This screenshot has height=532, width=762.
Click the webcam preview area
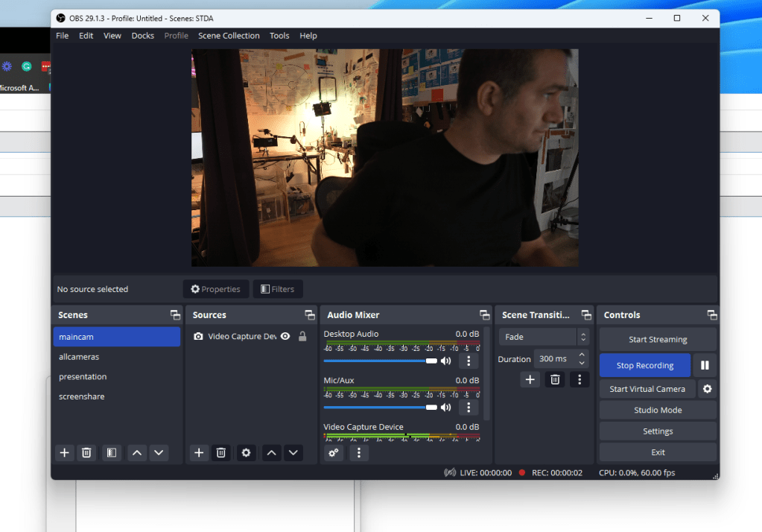(x=385, y=157)
